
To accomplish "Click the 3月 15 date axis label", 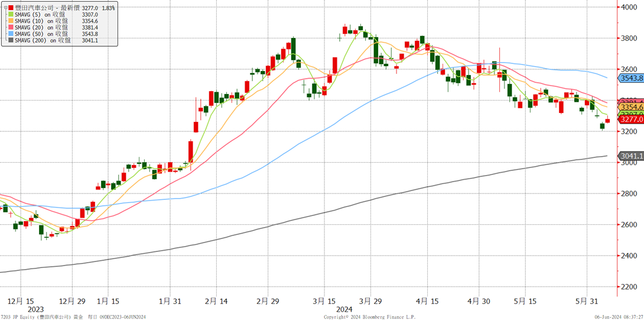I will pos(324,301).
